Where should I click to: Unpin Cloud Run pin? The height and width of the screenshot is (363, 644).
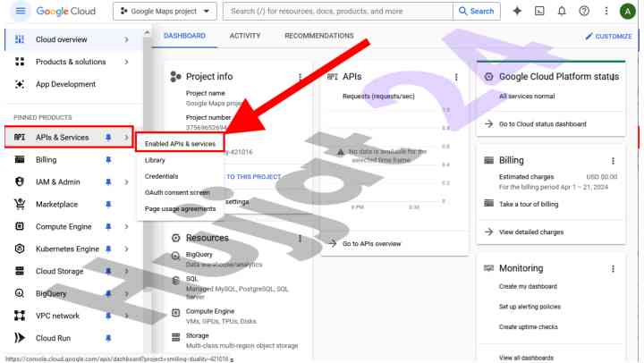click(108, 338)
